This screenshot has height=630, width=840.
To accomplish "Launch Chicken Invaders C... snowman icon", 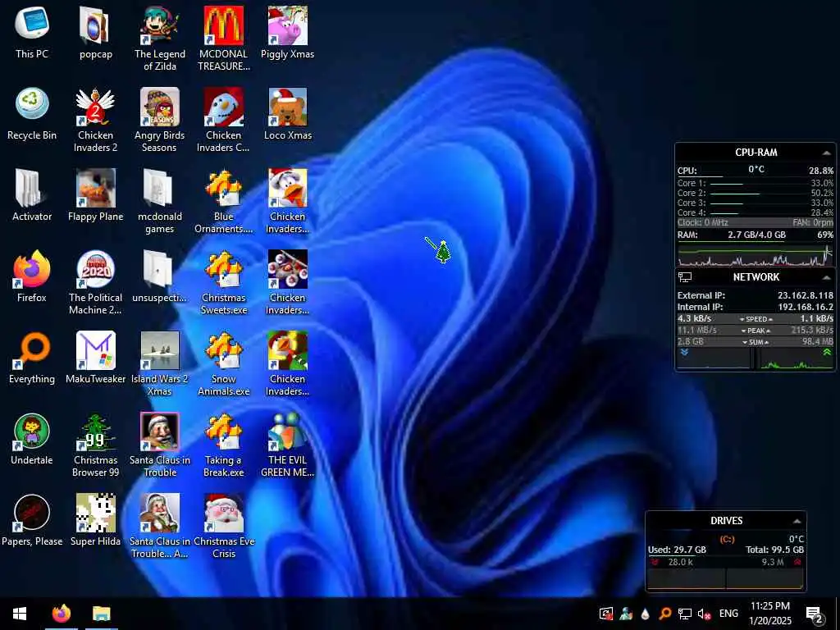I will coord(223,120).
